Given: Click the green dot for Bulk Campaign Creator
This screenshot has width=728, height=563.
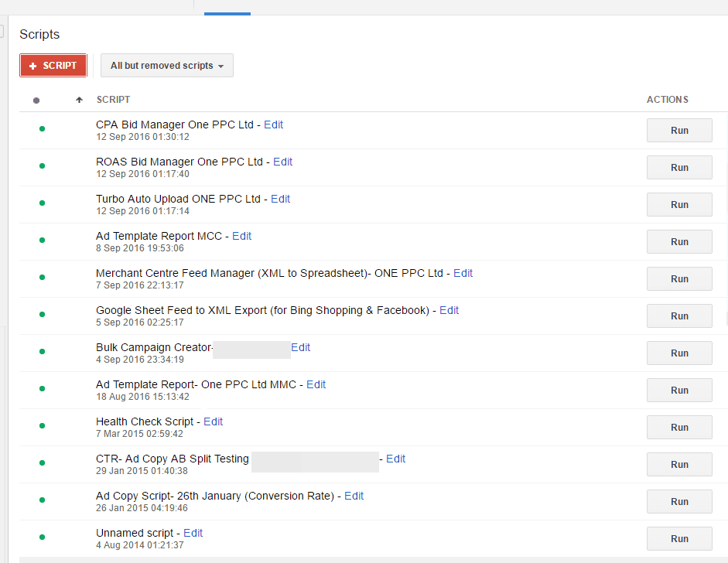Looking at the screenshot, I should 42,351.
